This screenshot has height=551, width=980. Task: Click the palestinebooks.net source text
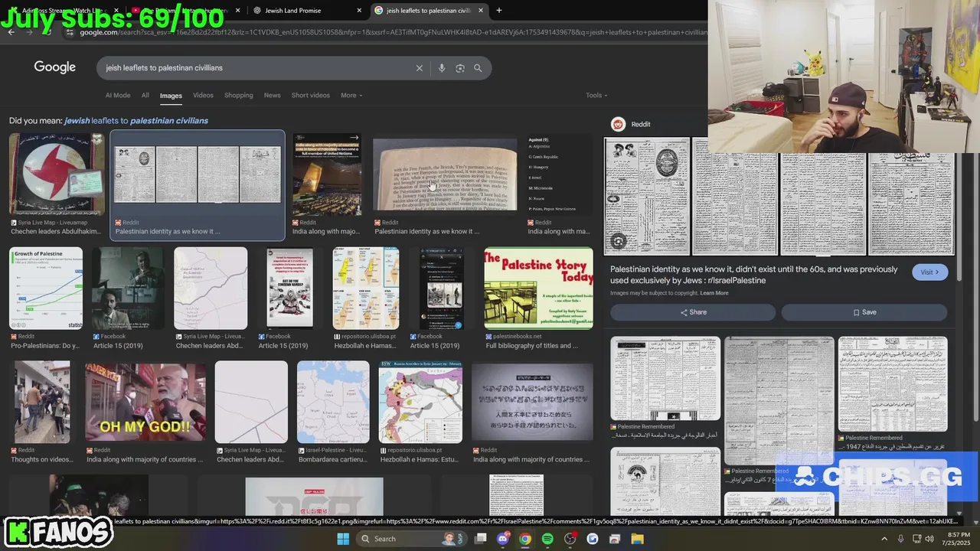518,336
